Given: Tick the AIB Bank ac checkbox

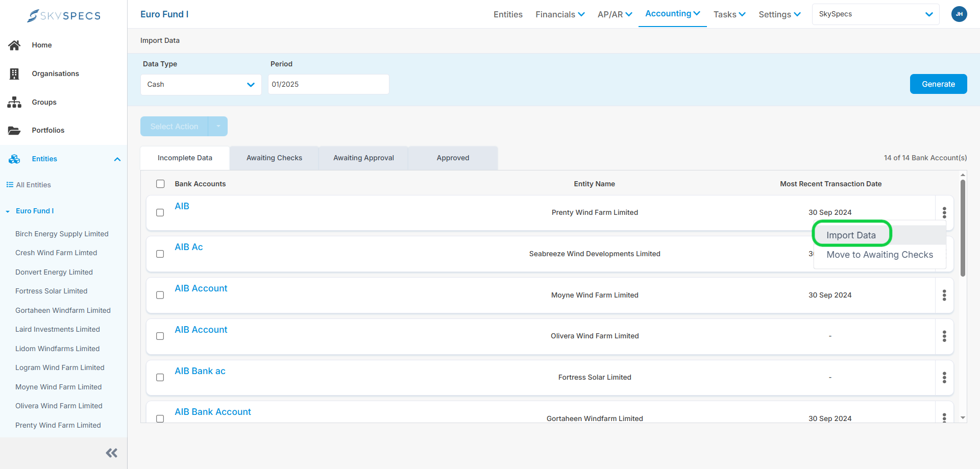Looking at the screenshot, I should coord(160,377).
